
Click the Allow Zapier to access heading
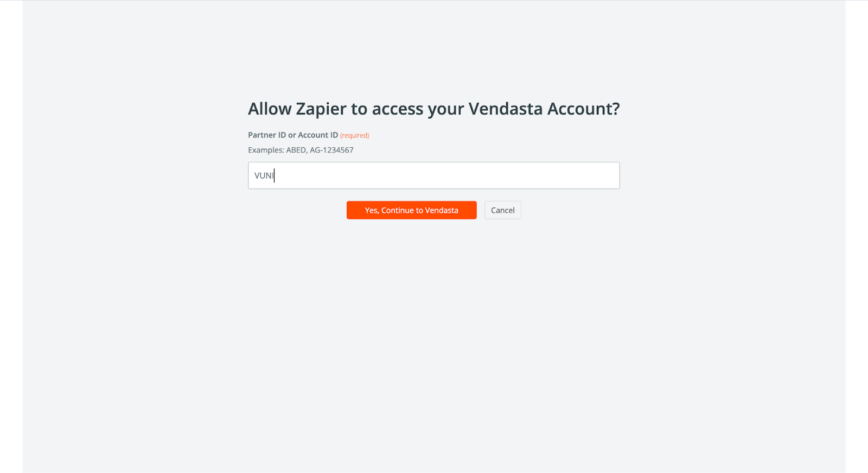pyautogui.click(x=433, y=109)
